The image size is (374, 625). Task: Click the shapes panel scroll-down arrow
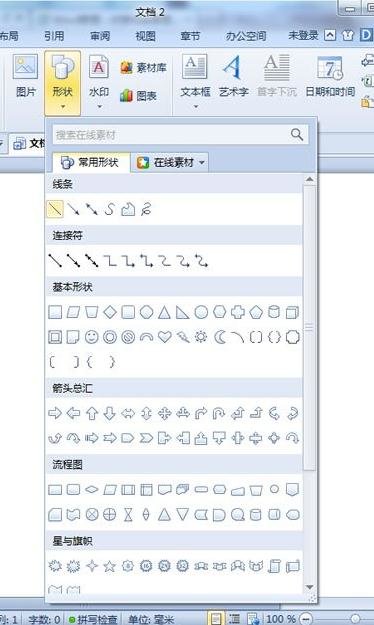(x=309, y=588)
